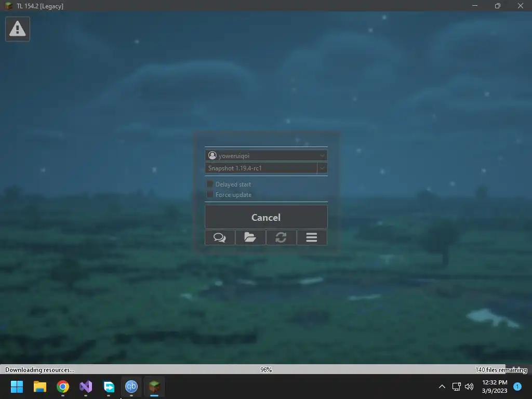
Task: Click the Downloading resources status text
Action: 39,370
